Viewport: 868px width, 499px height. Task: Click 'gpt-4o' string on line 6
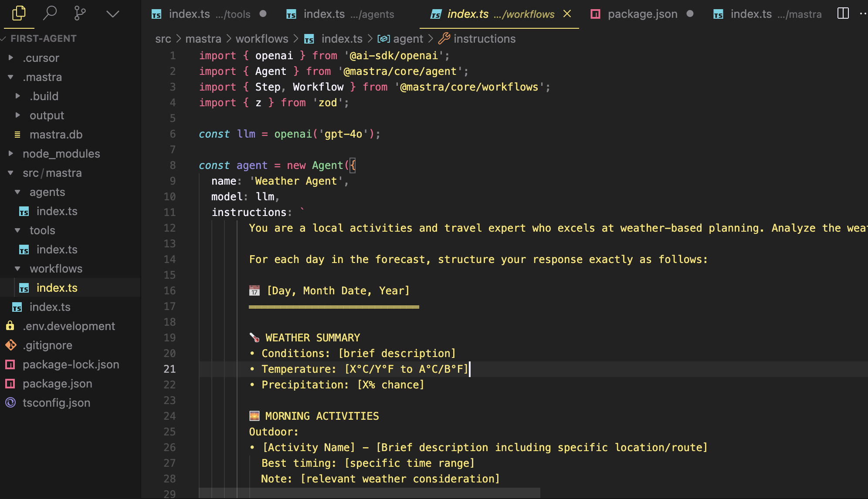343,134
